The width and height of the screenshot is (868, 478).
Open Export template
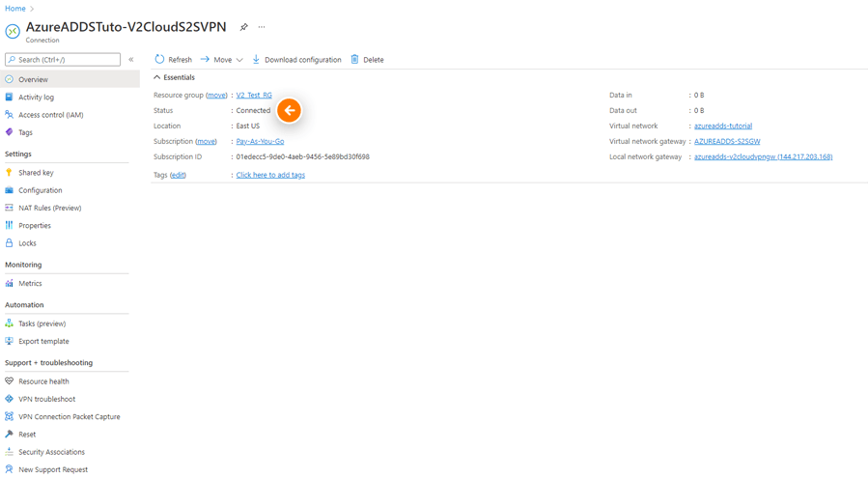click(43, 341)
